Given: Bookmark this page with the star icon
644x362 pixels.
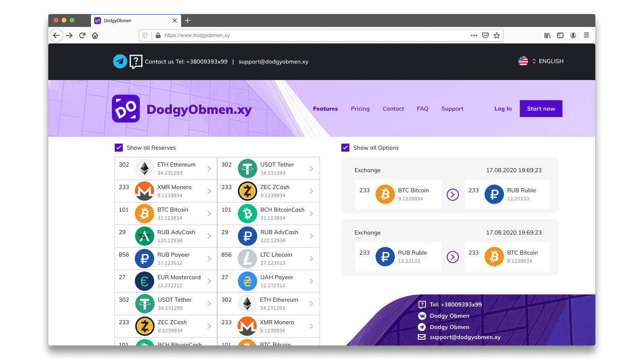Looking at the screenshot, I should 497,35.
